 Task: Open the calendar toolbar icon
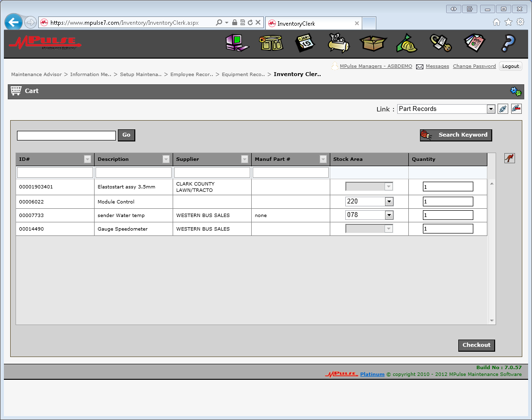click(x=305, y=44)
